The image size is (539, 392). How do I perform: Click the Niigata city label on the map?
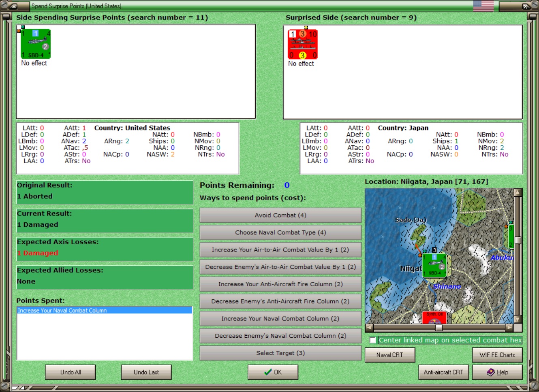coord(411,268)
